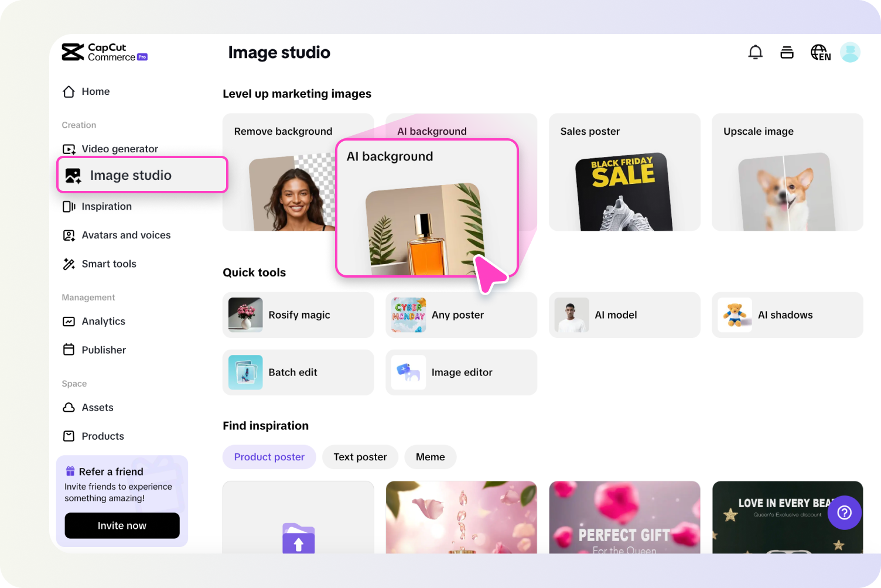This screenshot has height=588, width=881.
Task: Open the Publisher panel
Action: (103, 350)
